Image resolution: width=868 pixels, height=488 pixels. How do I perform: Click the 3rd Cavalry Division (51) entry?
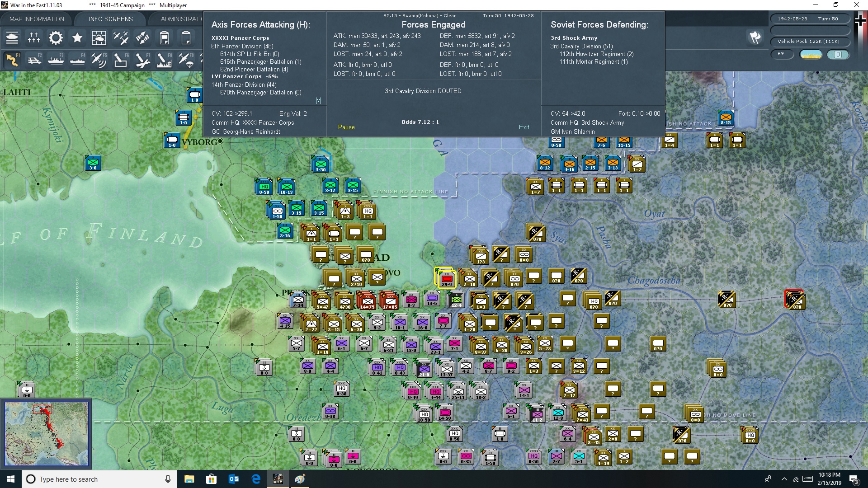pyautogui.click(x=582, y=46)
